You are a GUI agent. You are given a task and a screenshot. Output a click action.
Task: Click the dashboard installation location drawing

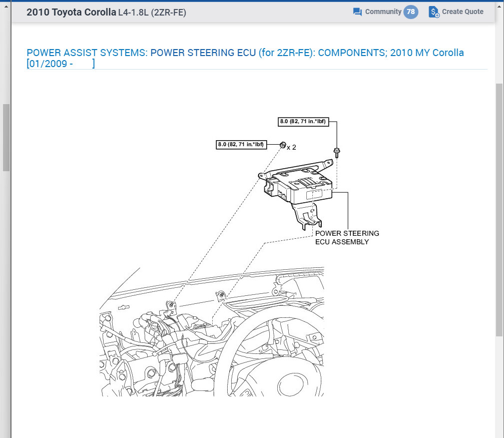pos(212,331)
